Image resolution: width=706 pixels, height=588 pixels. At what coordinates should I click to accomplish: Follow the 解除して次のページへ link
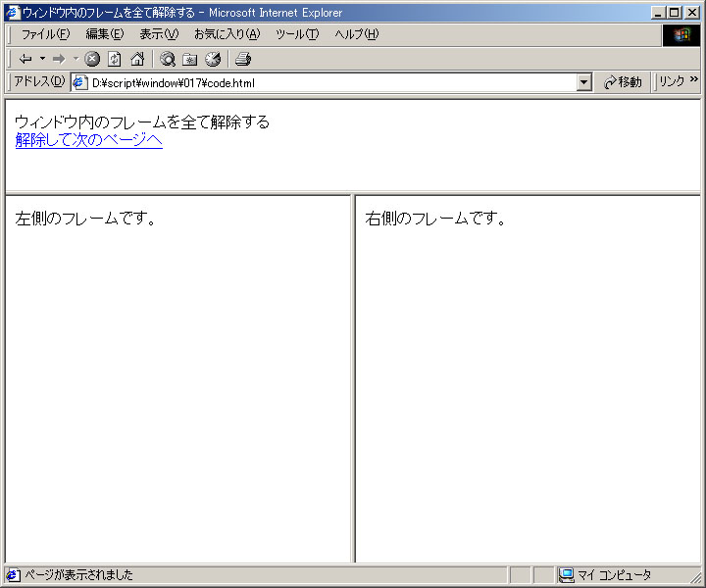[x=88, y=140]
